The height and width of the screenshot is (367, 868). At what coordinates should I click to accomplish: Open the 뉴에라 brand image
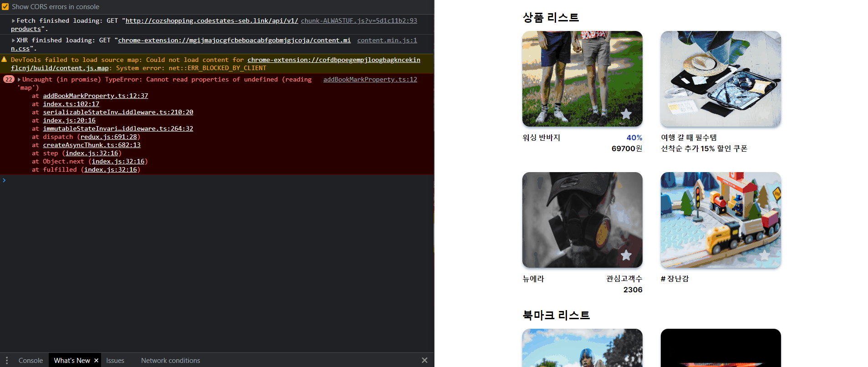pos(582,220)
